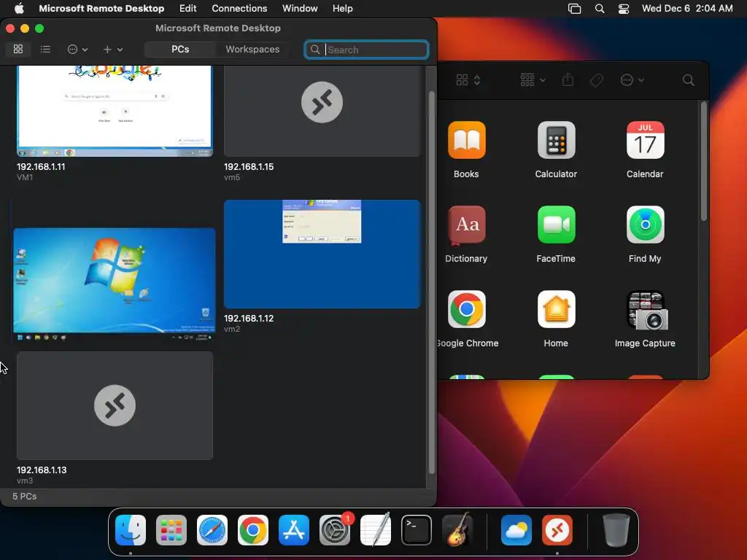Click the Finder Tags button

pos(596,80)
